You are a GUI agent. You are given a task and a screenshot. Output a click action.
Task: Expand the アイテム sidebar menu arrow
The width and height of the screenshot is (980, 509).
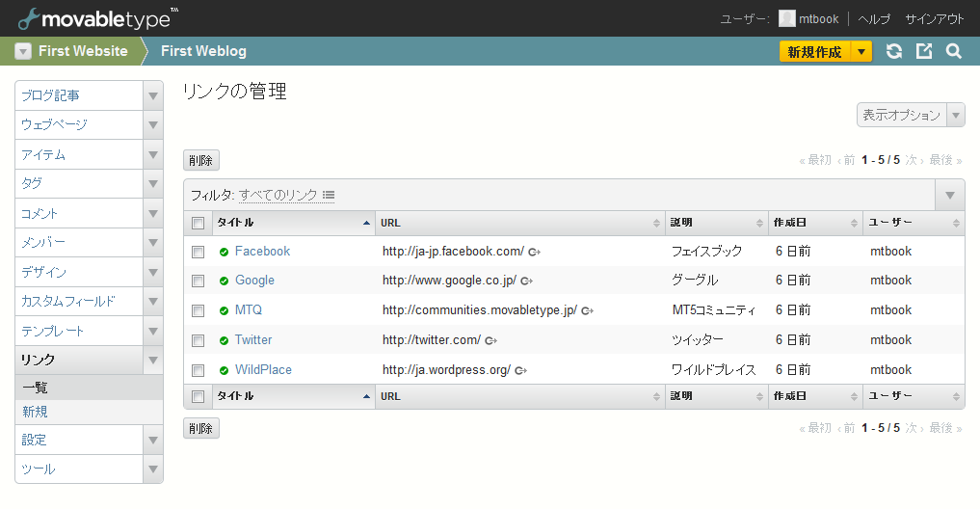pyautogui.click(x=153, y=154)
